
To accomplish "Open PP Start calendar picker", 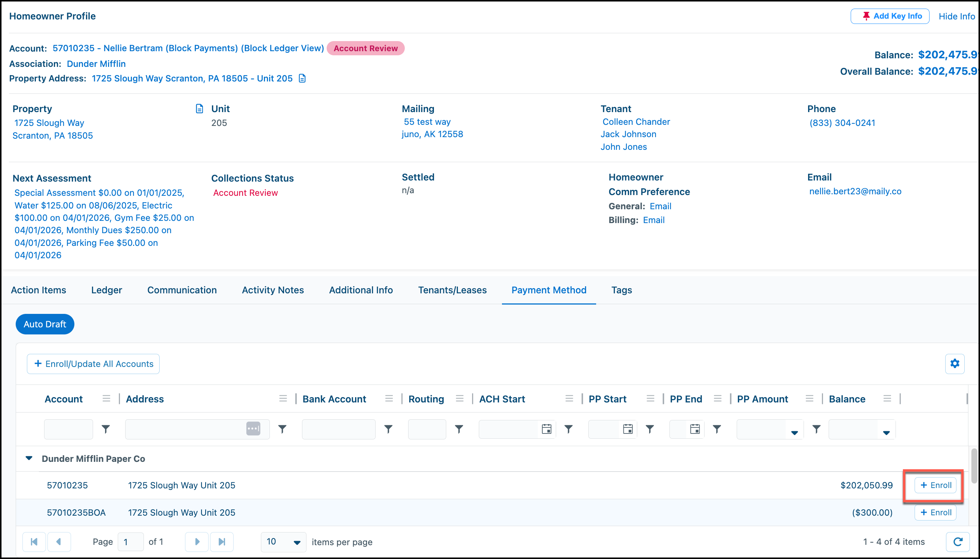I will pyautogui.click(x=628, y=429).
